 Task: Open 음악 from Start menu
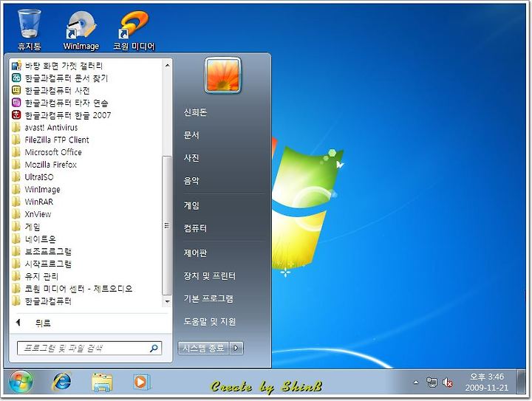click(x=191, y=181)
